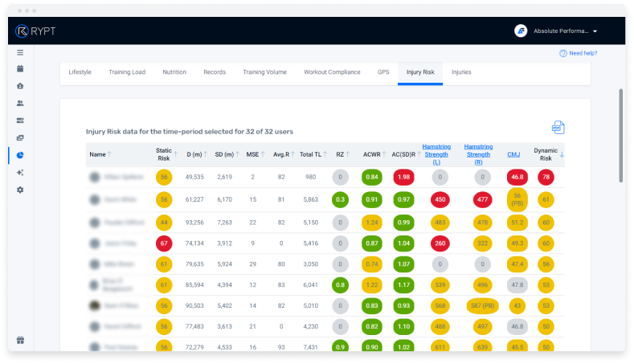
Task: Sort by Dynamic Risk down arrow
Action: tap(562, 154)
